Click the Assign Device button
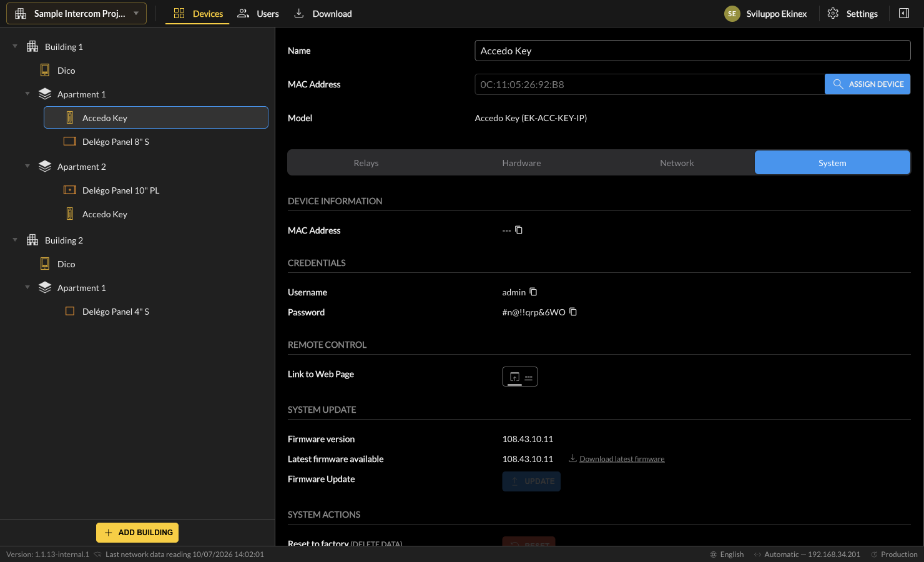924x562 pixels. tap(867, 84)
